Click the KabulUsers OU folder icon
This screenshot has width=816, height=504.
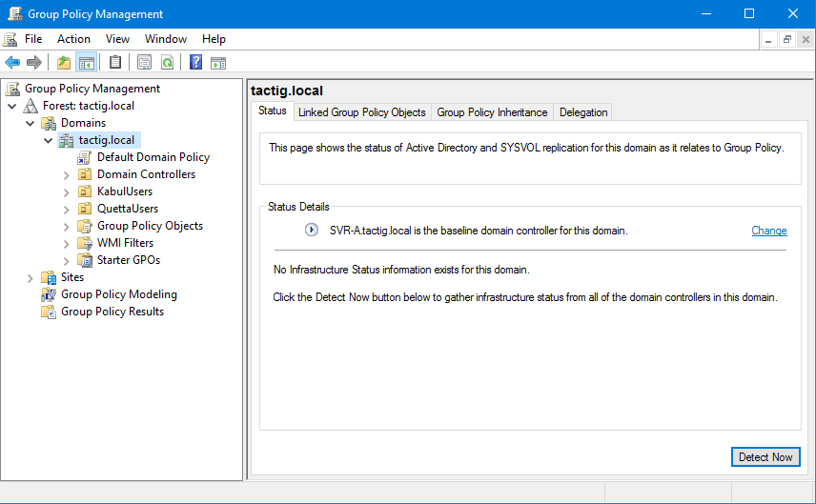[85, 192]
